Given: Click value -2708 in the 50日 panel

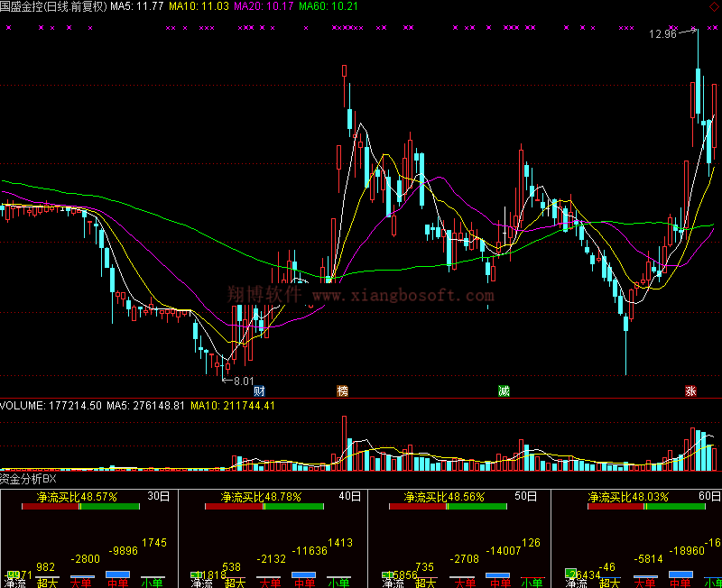Looking at the screenshot, I should click(x=464, y=559).
